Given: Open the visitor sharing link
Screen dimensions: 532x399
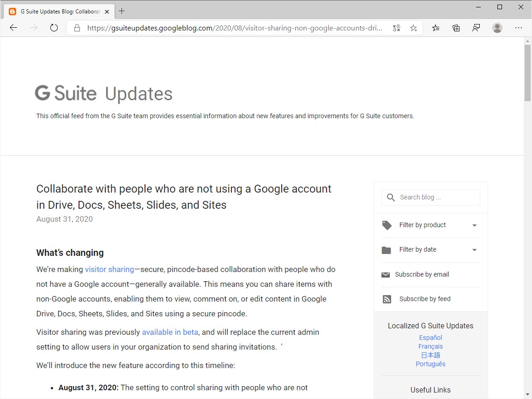Looking at the screenshot, I should [x=109, y=269].
